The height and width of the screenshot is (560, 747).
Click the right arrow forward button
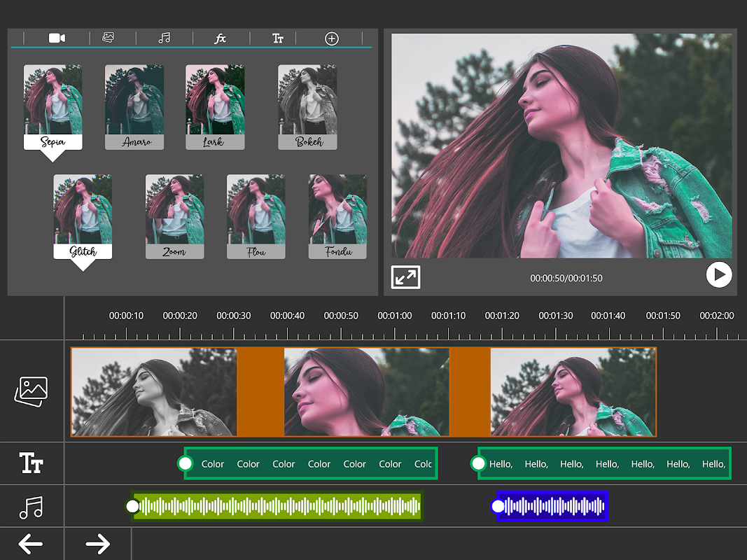(x=98, y=544)
